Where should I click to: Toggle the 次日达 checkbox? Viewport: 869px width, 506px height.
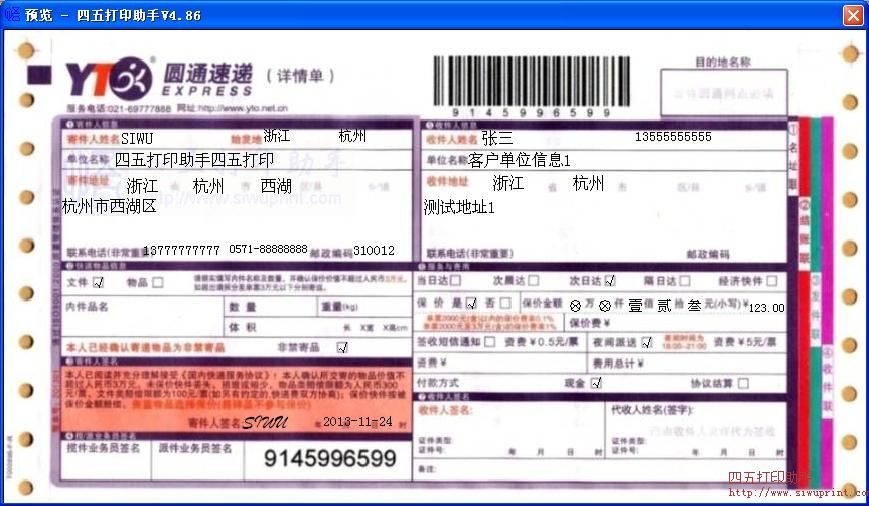(x=610, y=280)
